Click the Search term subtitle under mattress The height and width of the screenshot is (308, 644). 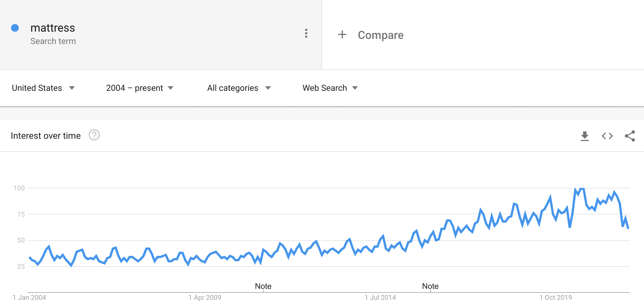(53, 41)
